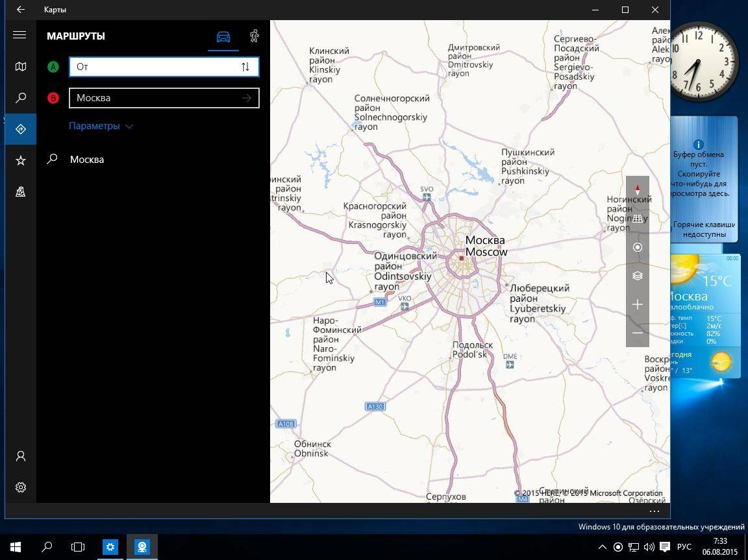Show my location on map
This screenshot has height=560, width=748.
638,247
